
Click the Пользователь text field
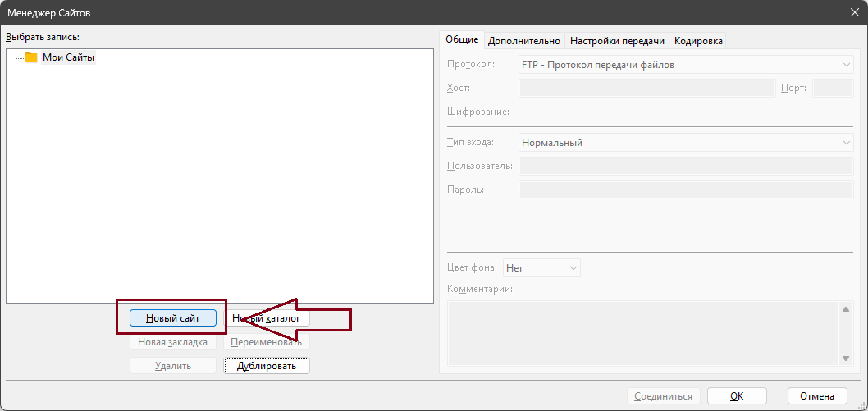pos(686,167)
